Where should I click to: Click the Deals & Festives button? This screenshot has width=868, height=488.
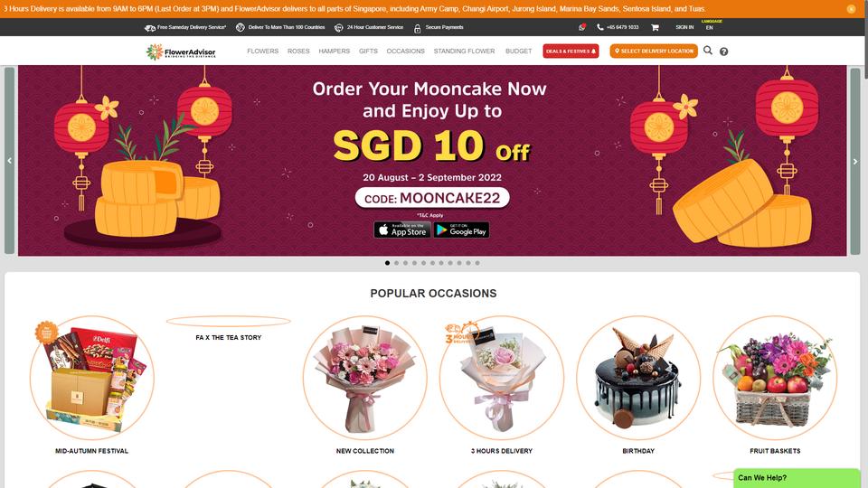571,51
